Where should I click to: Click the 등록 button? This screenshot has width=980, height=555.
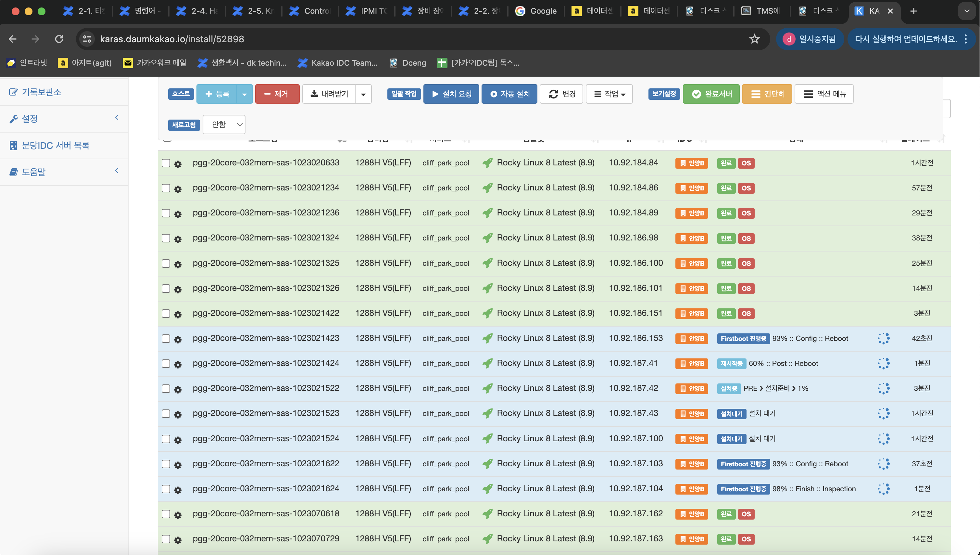click(x=217, y=94)
